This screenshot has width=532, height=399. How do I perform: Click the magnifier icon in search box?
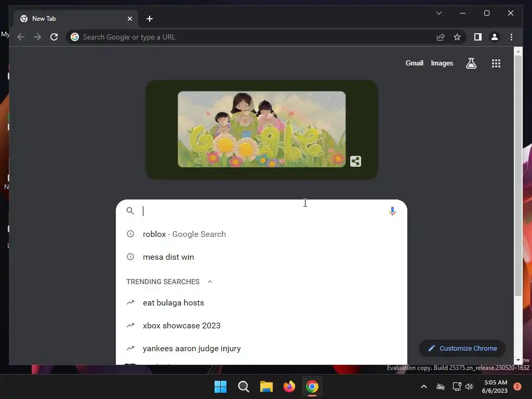[x=130, y=211]
